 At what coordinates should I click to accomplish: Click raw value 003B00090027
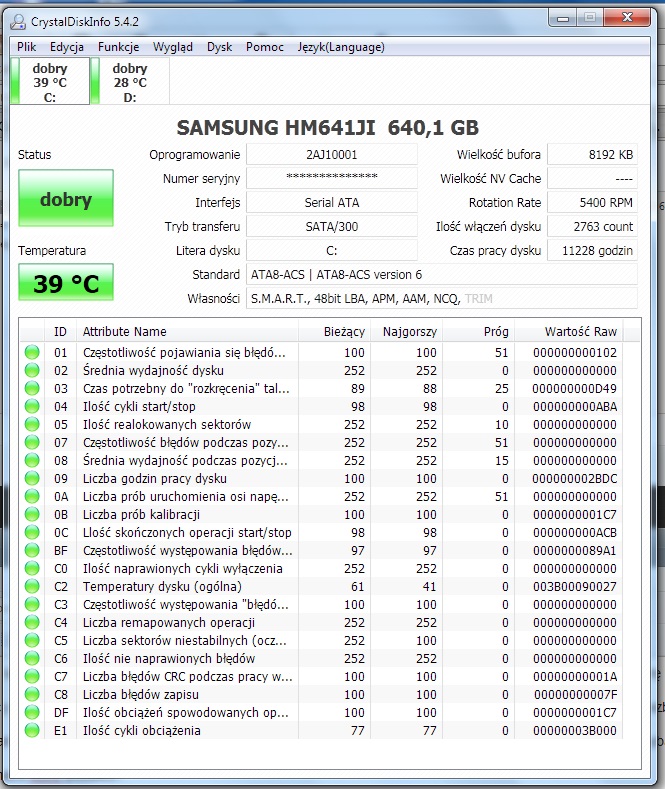coord(574,586)
